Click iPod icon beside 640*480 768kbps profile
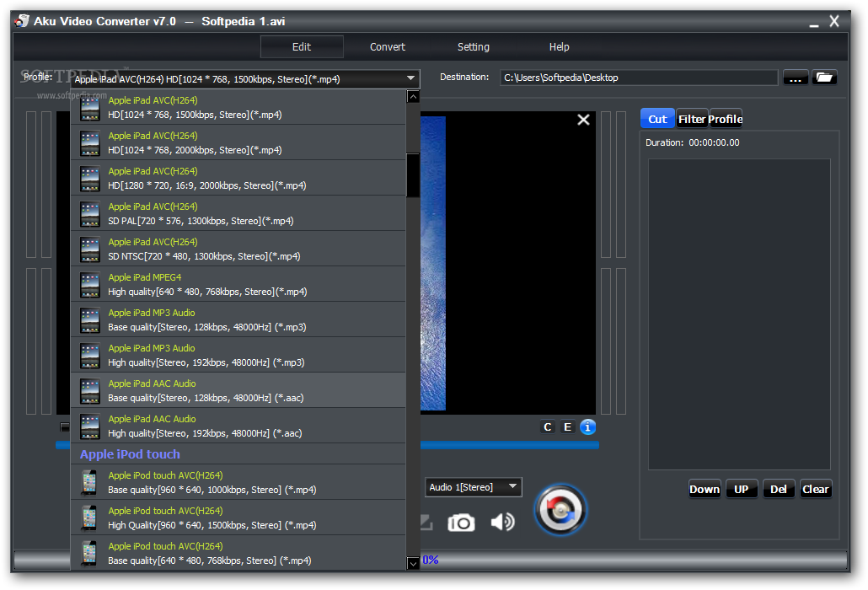 click(89, 554)
